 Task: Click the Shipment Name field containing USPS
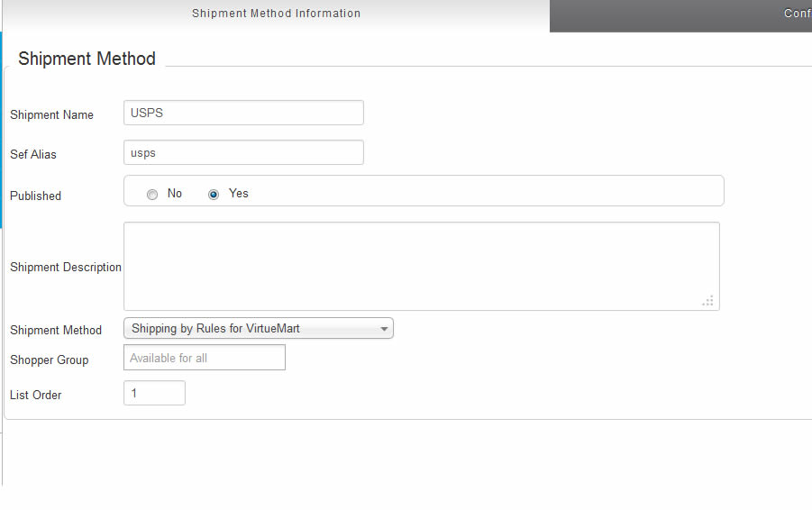(x=243, y=113)
